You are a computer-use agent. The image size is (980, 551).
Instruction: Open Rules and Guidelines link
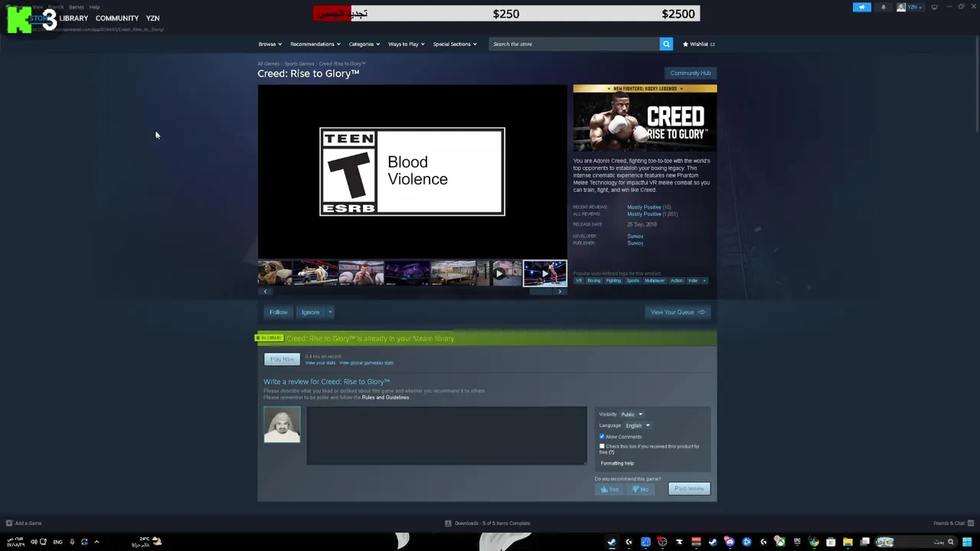(385, 397)
